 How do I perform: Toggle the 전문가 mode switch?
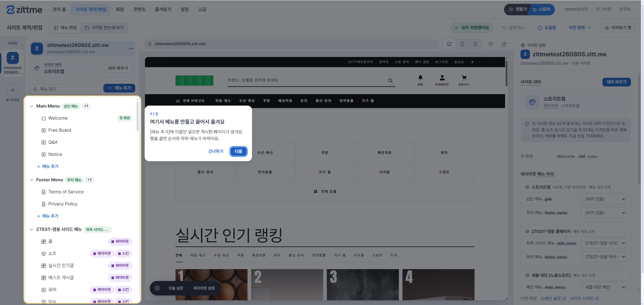(x=518, y=9)
